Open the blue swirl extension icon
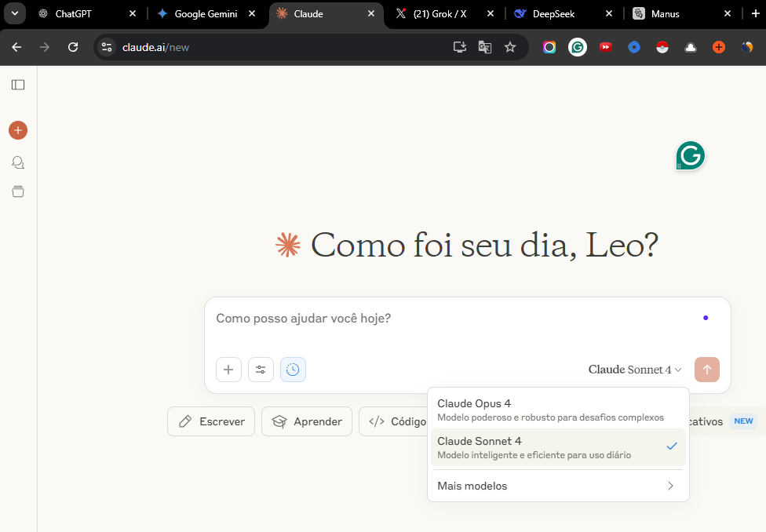Viewport: 766px width, 532px height. click(634, 47)
